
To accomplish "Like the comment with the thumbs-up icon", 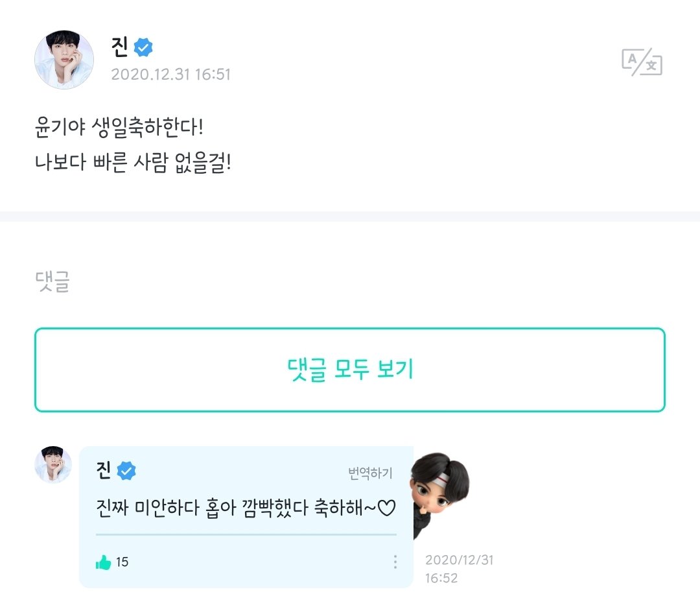I will pos(104,562).
